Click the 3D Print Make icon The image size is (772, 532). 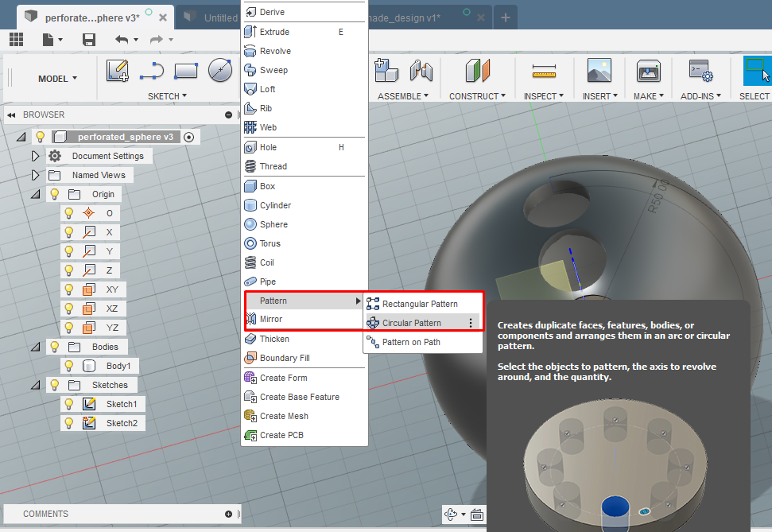point(649,71)
